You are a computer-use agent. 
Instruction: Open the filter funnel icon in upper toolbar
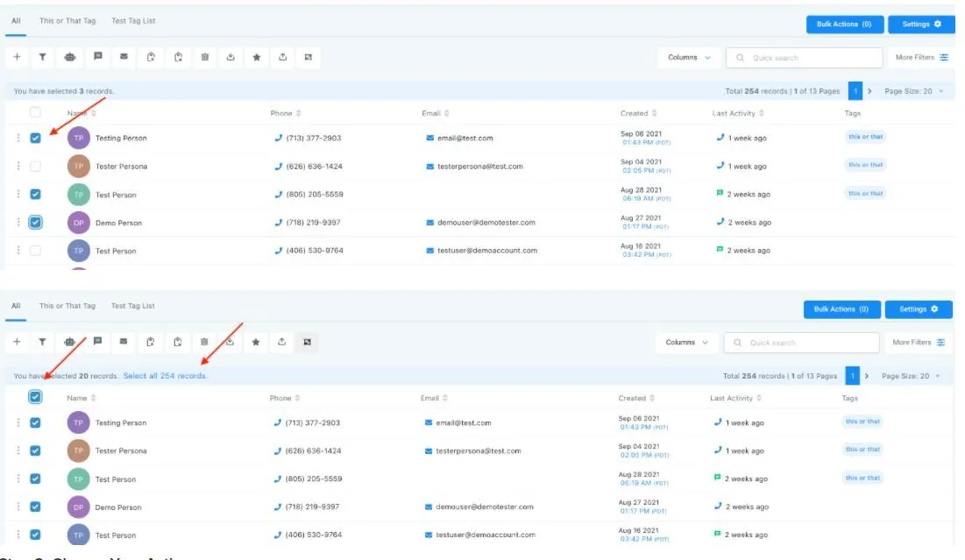pyautogui.click(x=42, y=57)
